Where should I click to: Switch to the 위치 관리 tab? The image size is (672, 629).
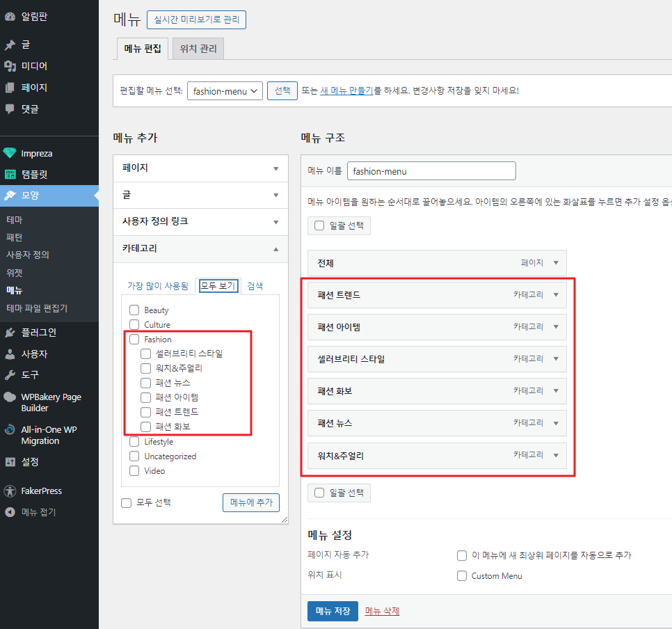click(x=198, y=49)
